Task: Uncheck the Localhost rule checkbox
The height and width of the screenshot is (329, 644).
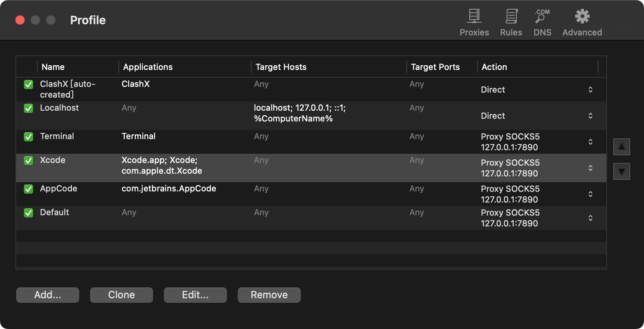Action: coord(28,108)
